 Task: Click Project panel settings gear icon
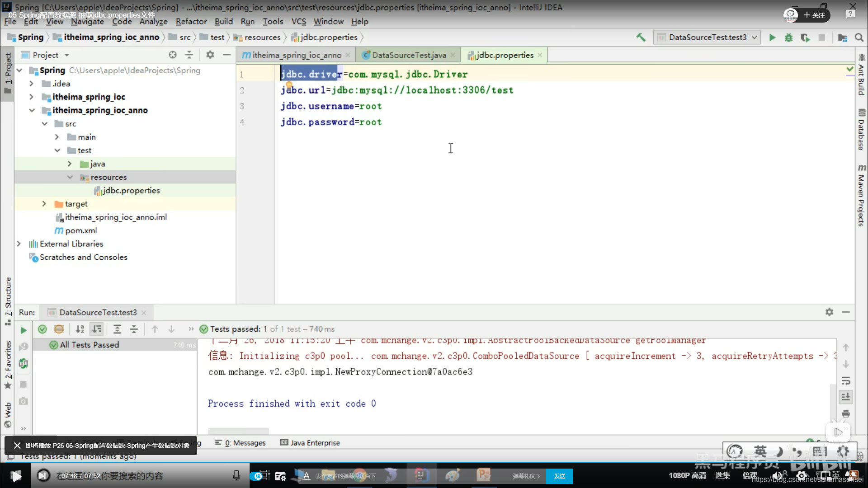coord(210,55)
